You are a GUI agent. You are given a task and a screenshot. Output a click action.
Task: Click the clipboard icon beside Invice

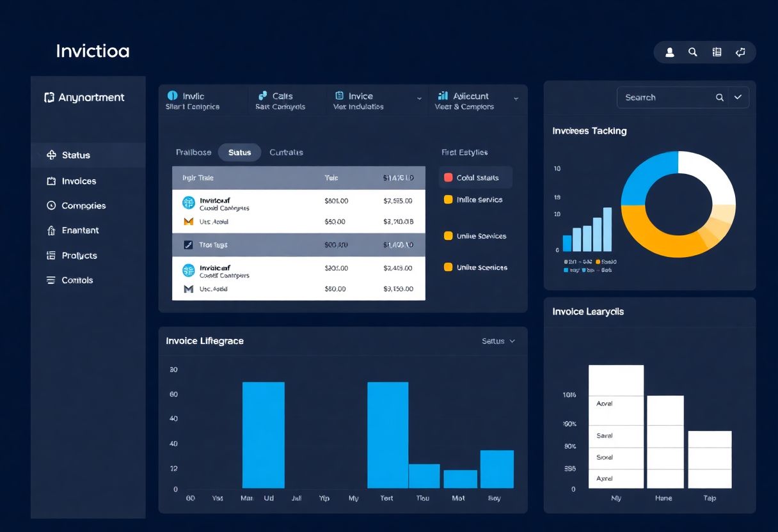340,95
